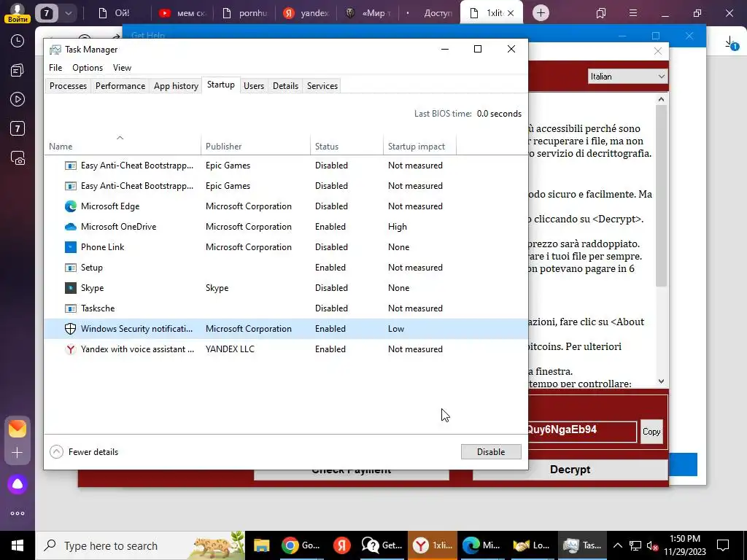Open Google Chrome from the taskbar
Image resolution: width=747 pixels, height=560 pixels.
[x=301, y=545]
